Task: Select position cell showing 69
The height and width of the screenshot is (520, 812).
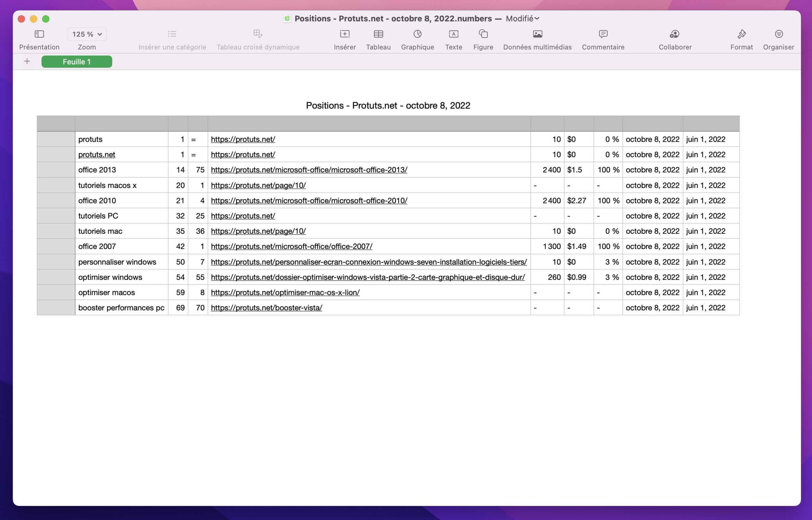Action: (178, 308)
